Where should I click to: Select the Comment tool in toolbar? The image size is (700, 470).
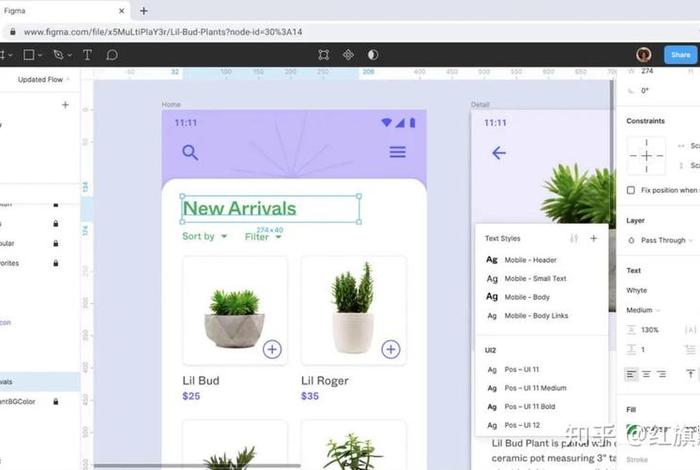(x=112, y=55)
